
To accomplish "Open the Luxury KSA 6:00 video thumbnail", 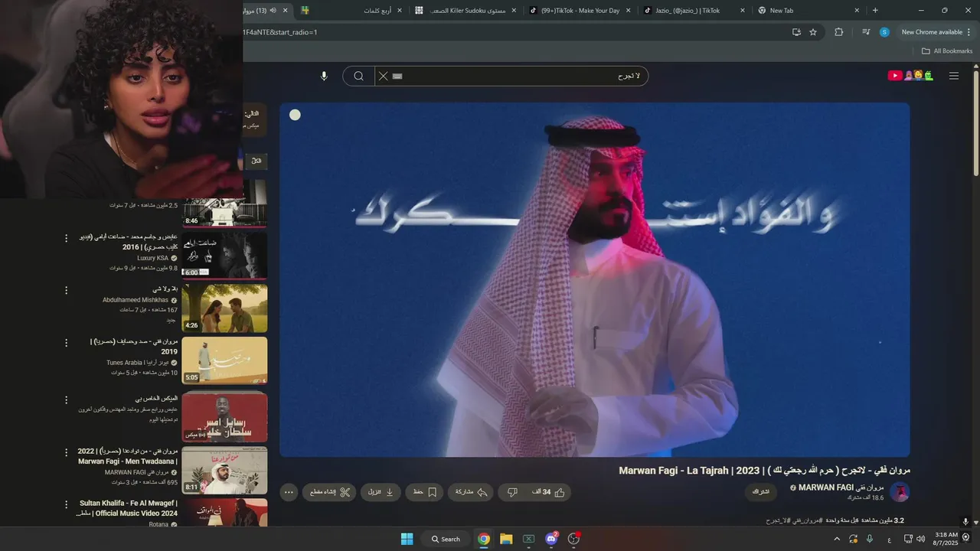I will [224, 255].
